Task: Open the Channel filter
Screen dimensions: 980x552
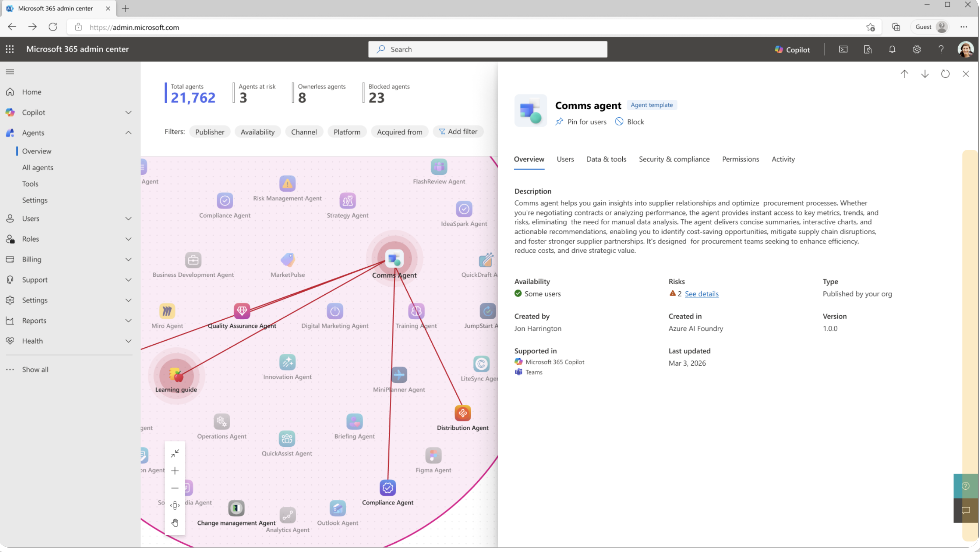Action: (x=304, y=132)
